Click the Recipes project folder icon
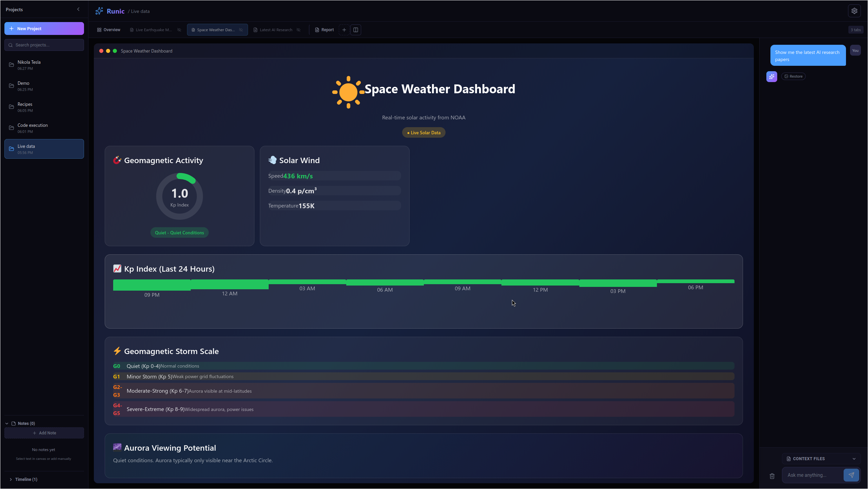 click(x=12, y=107)
